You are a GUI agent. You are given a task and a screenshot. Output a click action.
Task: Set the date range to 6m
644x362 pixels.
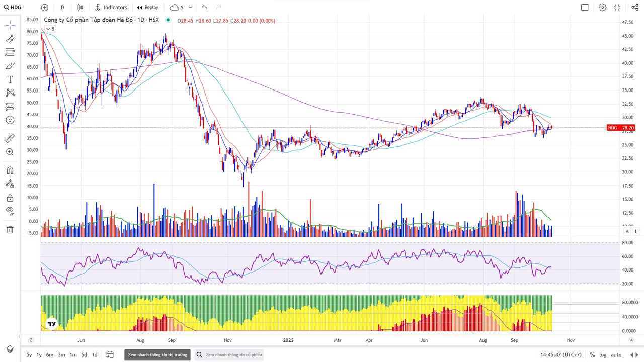50,355
